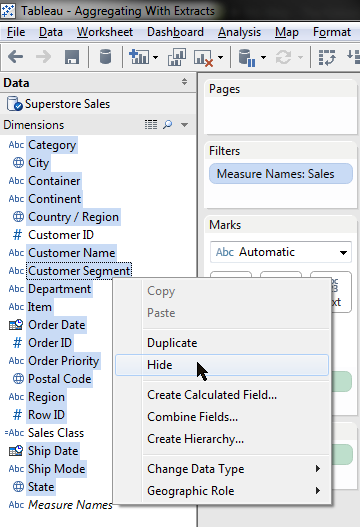Select the Order Priority dimension

coord(64,361)
